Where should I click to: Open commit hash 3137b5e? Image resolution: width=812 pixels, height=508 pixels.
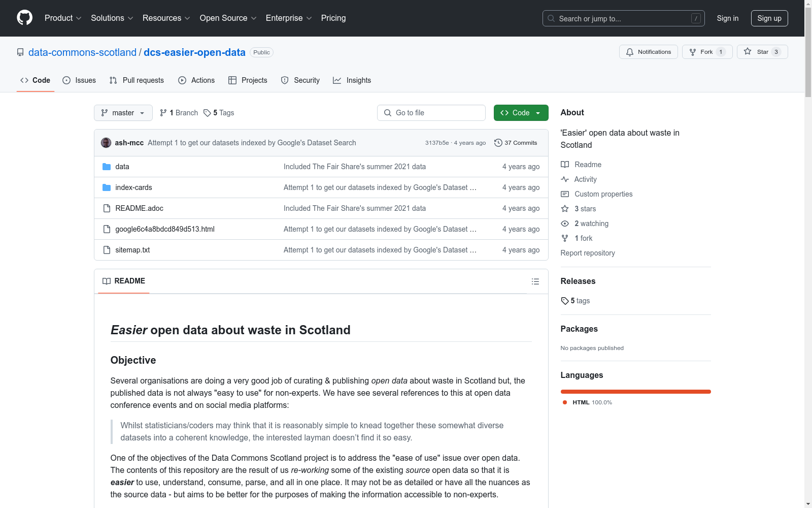pos(437,143)
